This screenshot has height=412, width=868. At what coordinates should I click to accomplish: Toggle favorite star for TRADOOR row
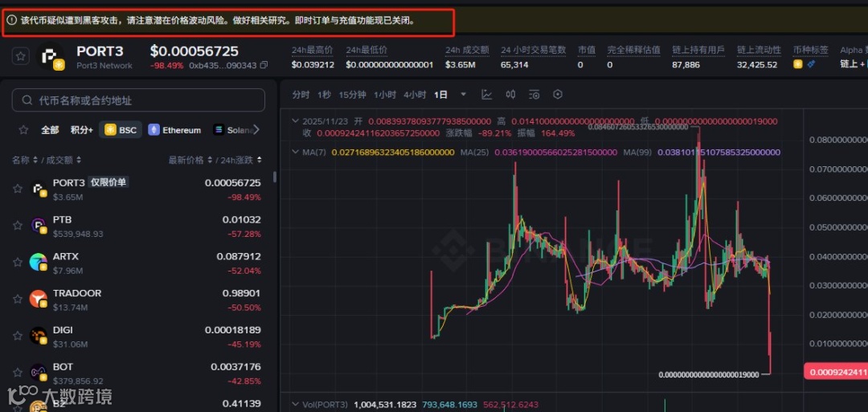(18, 299)
